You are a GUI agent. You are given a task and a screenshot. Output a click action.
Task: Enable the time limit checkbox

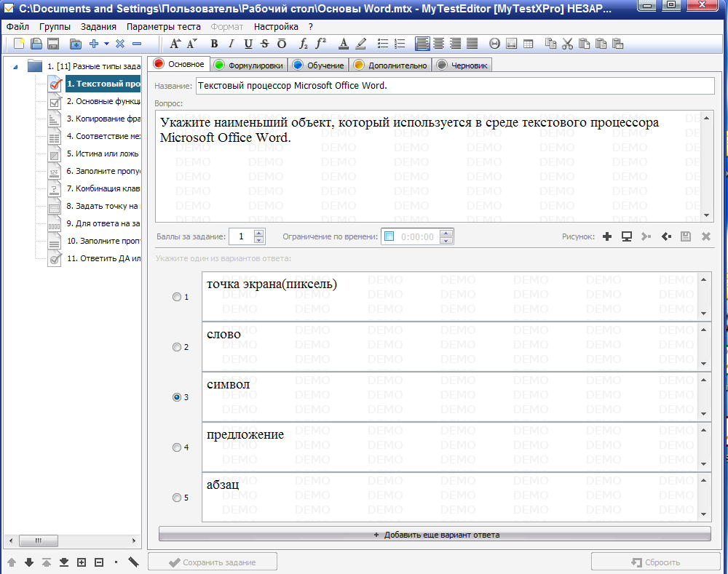(389, 236)
